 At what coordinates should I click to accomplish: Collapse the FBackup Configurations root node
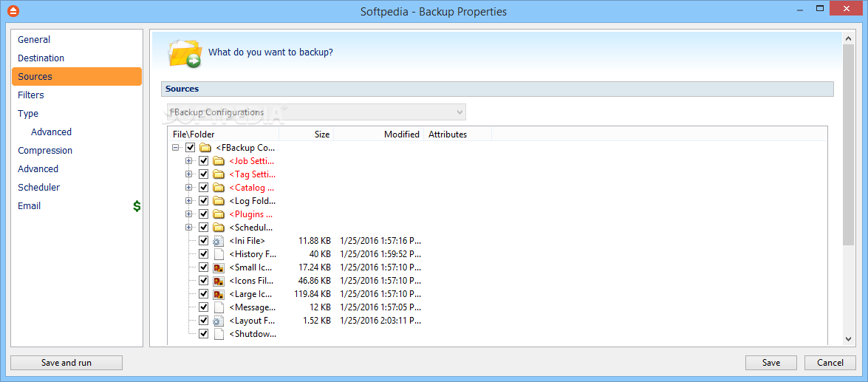(176, 148)
